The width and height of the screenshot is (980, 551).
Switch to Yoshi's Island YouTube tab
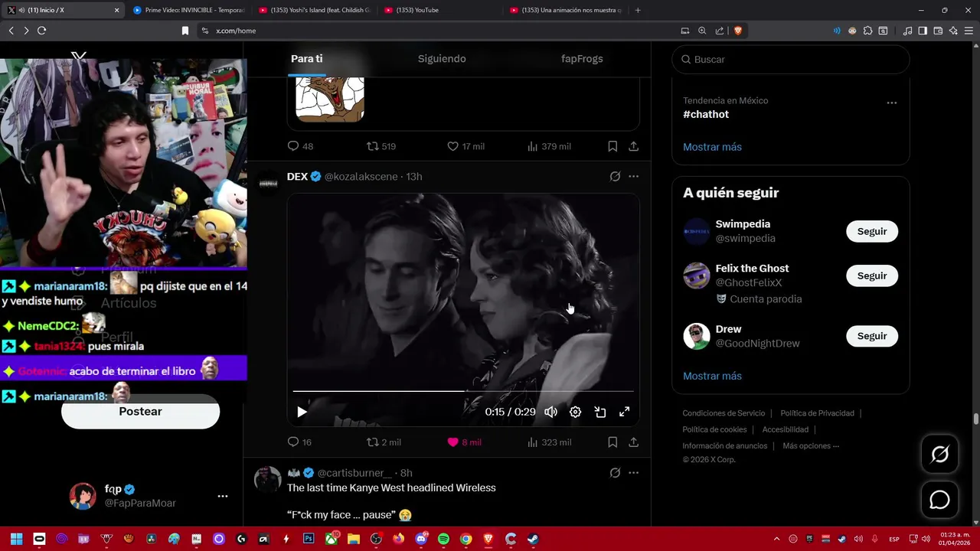pyautogui.click(x=314, y=10)
